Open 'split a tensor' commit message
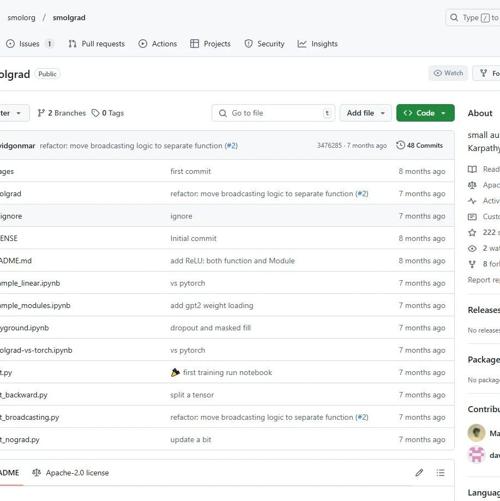The width and height of the screenshot is (500, 501). tap(192, 395)
